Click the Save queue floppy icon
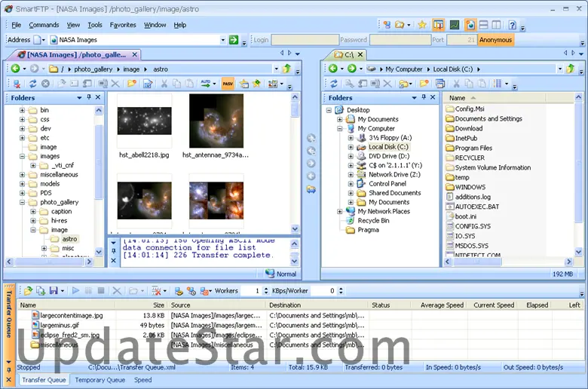The height and width of the screenshot is (389, 588). [x=54, y=291]
